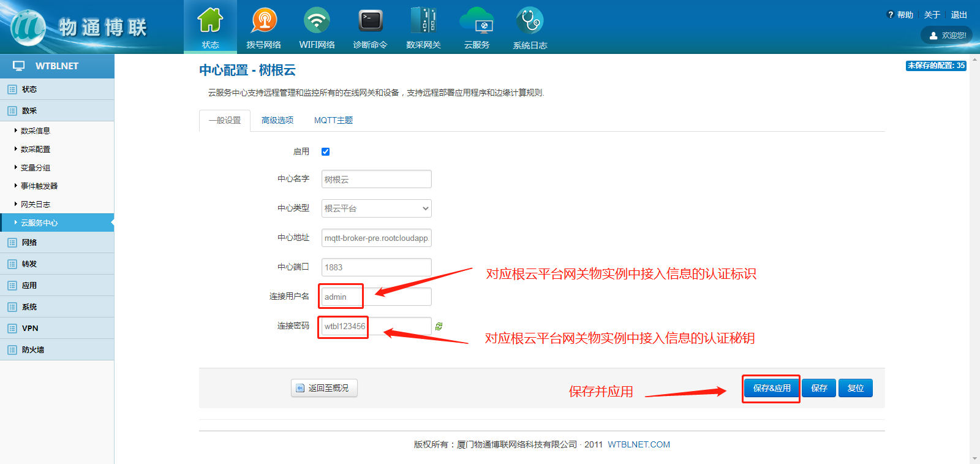The image size is (980, 464).
Task: Click the scrollbar up arrow
Action: pos(974,59)
